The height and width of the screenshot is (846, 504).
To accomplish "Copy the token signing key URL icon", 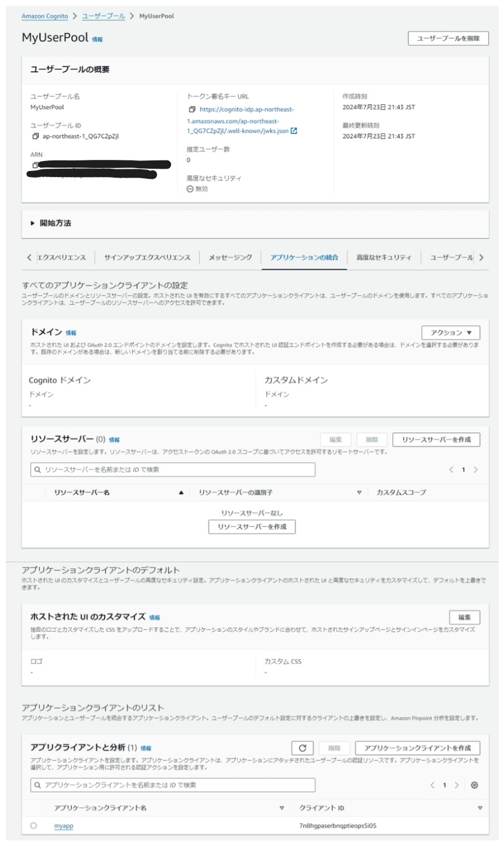I will coord(192,110).
